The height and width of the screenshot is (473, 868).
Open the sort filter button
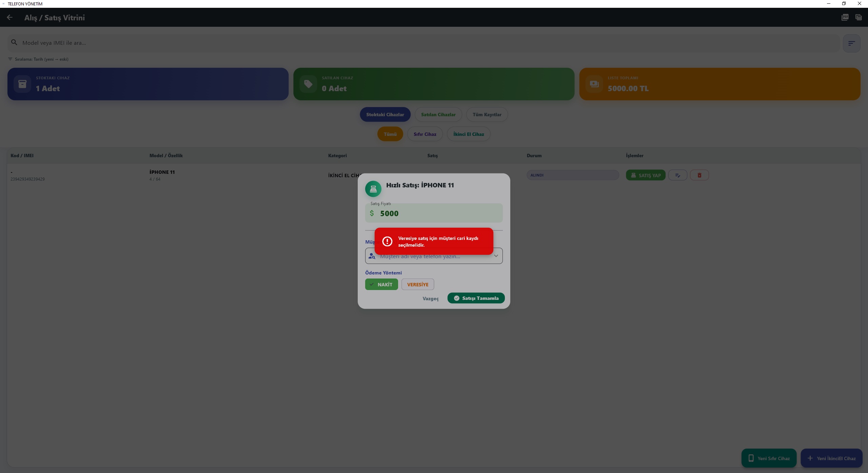click(x=851, y=43)
